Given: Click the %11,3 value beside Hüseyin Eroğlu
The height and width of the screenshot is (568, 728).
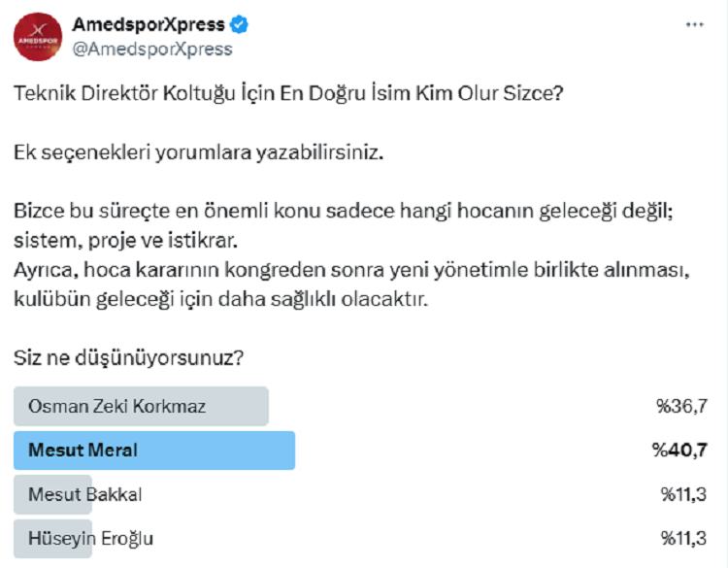Looking at the screenshot, I should coord(684,538).
